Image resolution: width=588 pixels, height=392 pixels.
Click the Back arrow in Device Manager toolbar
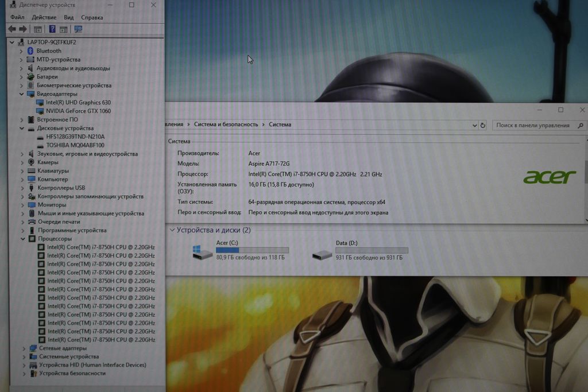[x=11, y=29]
